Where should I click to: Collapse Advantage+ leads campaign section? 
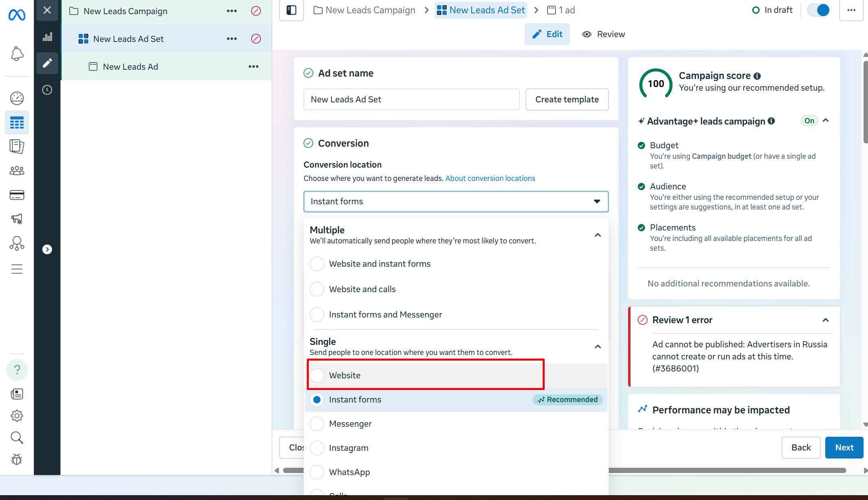826,120
